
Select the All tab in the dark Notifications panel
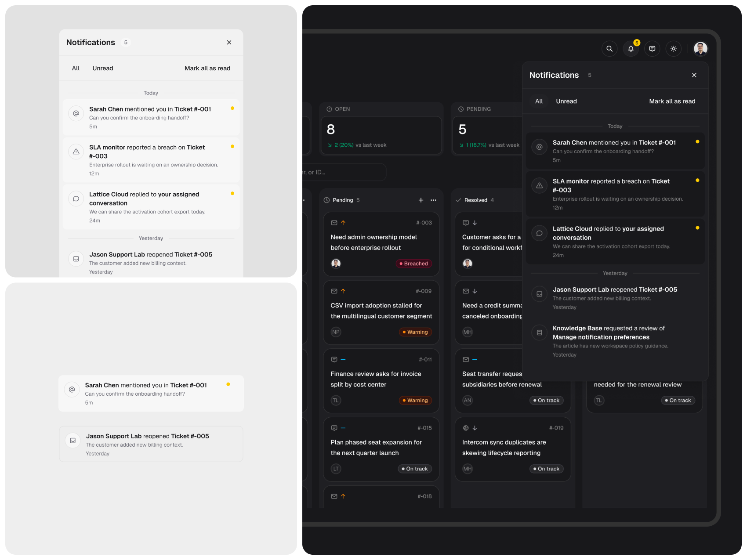539,101
